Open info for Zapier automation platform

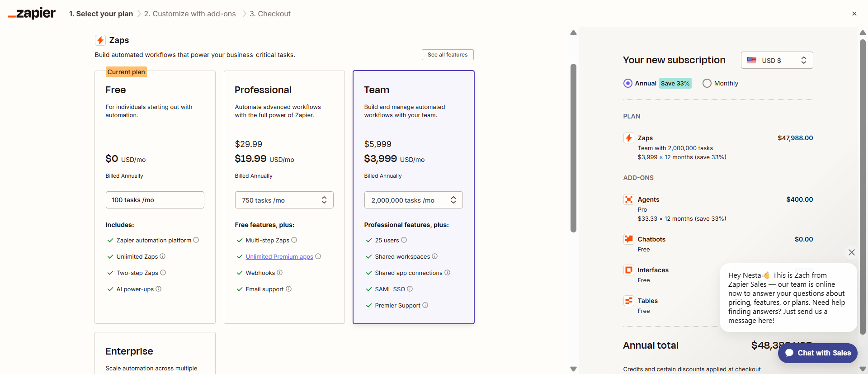point(196,240)
